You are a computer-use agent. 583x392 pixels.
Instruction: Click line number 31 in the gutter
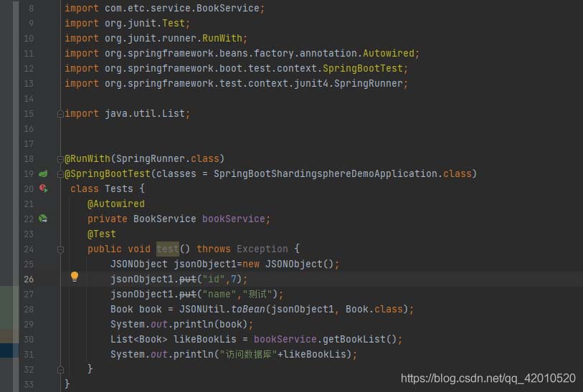[x=29, y=354]
